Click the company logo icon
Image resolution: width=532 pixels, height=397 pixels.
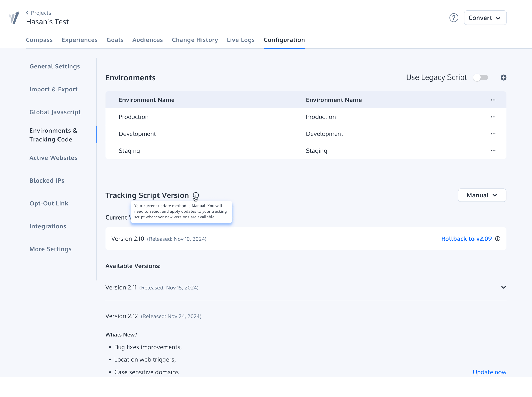[14, 17]
